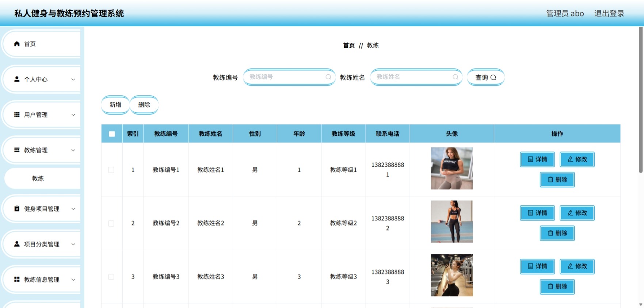Click the 首页 breadcrumb link
Image resolution: width=644 pixels, height=308 pixels.
pos(349,45)
